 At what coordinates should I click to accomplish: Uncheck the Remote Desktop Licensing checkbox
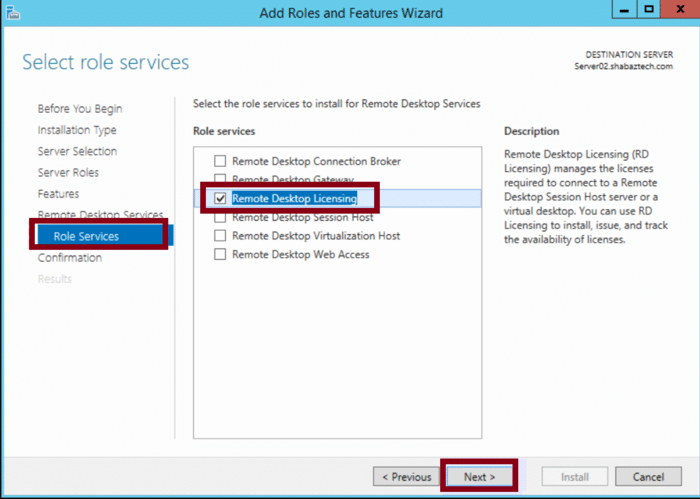tap(220, 199)
